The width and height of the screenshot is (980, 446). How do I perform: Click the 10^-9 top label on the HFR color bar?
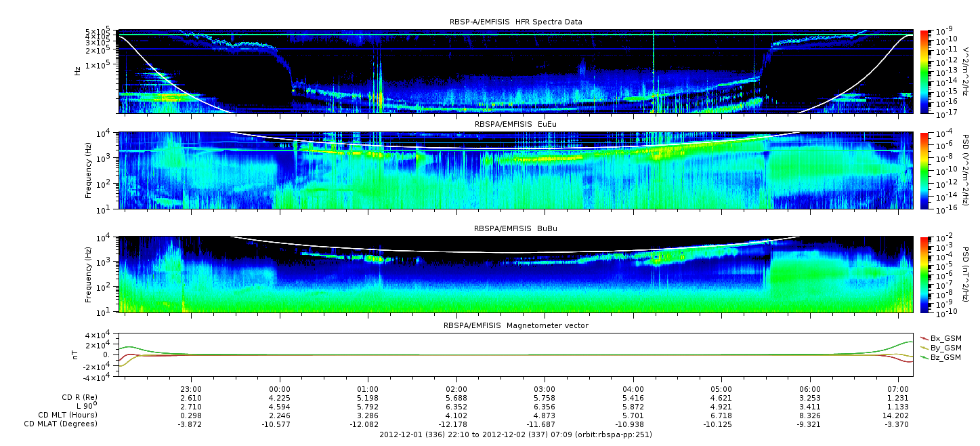pos(944,32)
